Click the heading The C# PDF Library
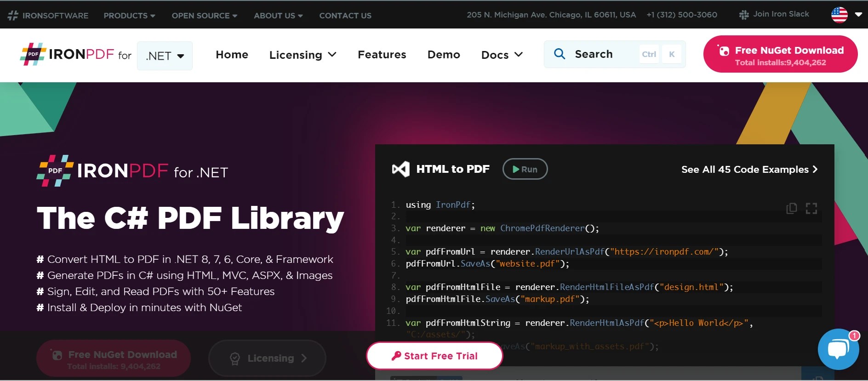 point(190,218)
